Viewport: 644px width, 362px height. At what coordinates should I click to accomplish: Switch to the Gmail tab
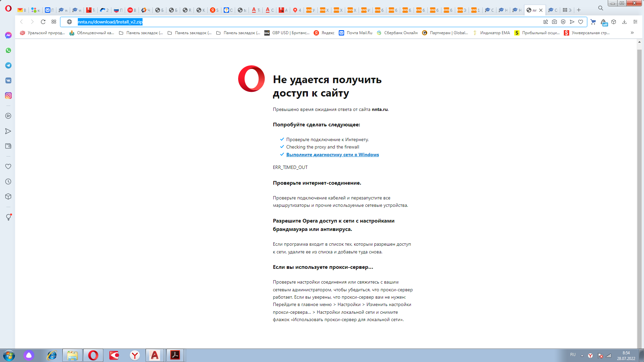pos(22,10)
